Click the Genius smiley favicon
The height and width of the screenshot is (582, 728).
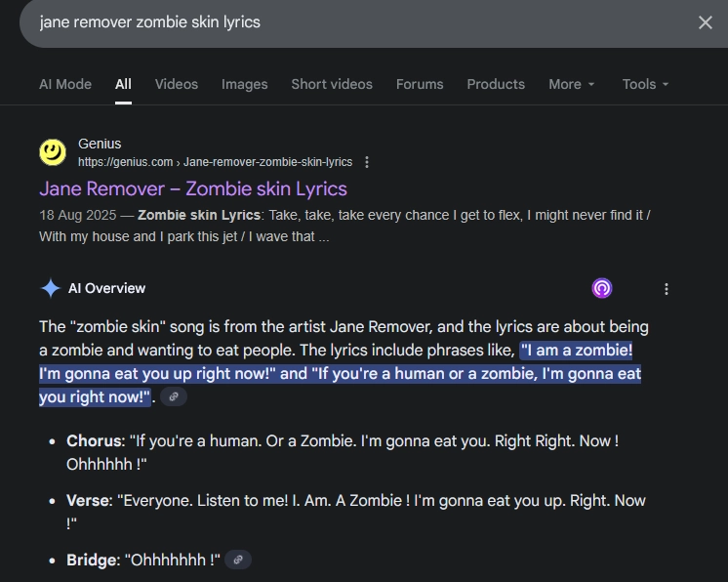point(53,152)
